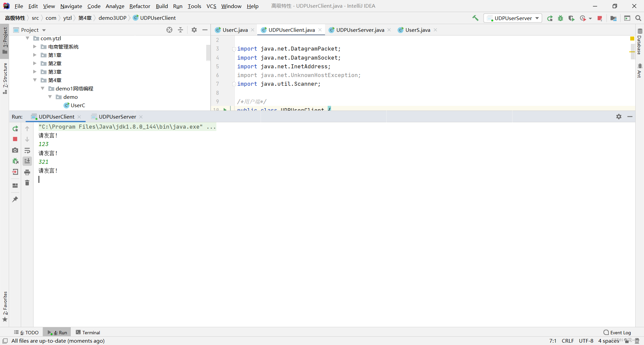Viewport: 644px width, 345px height.
Task: Open the Refactor menu
Action: (x=140, y=6)
